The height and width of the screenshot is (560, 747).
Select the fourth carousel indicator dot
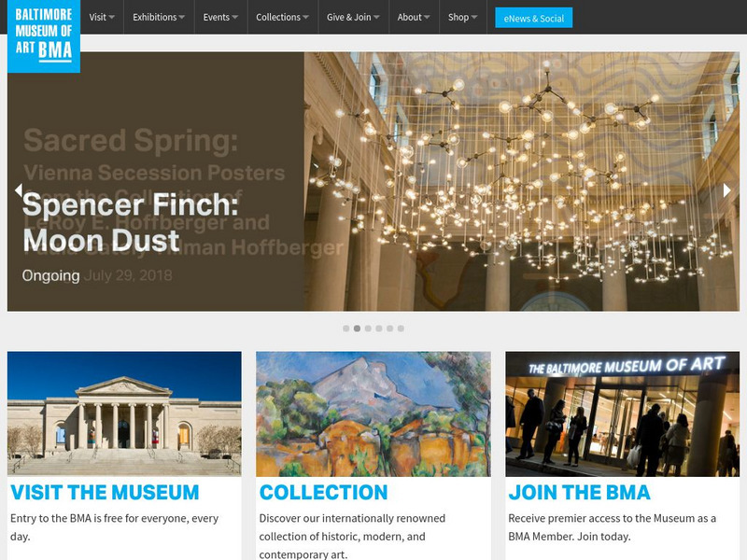(379, 329)
